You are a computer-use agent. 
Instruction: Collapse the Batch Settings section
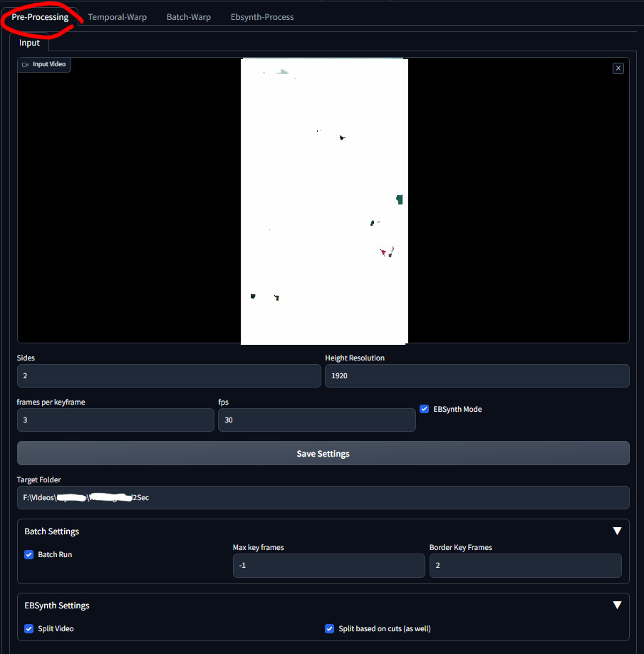point(617,530)
